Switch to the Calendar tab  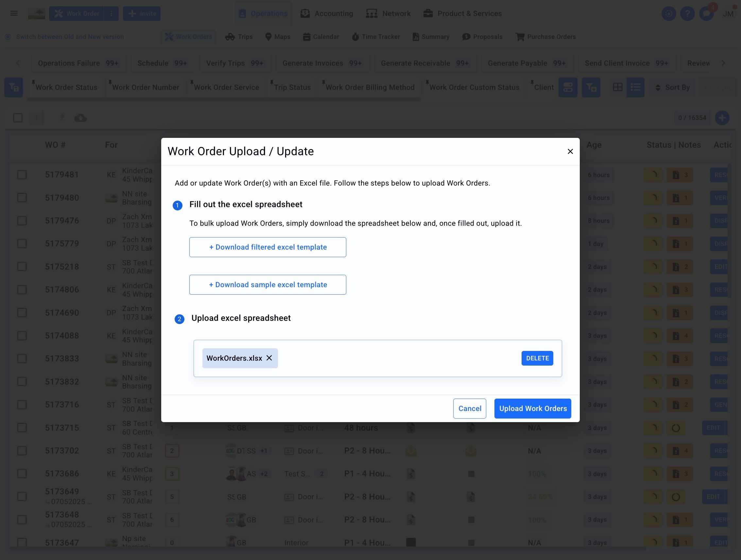(x=321, y=37)
